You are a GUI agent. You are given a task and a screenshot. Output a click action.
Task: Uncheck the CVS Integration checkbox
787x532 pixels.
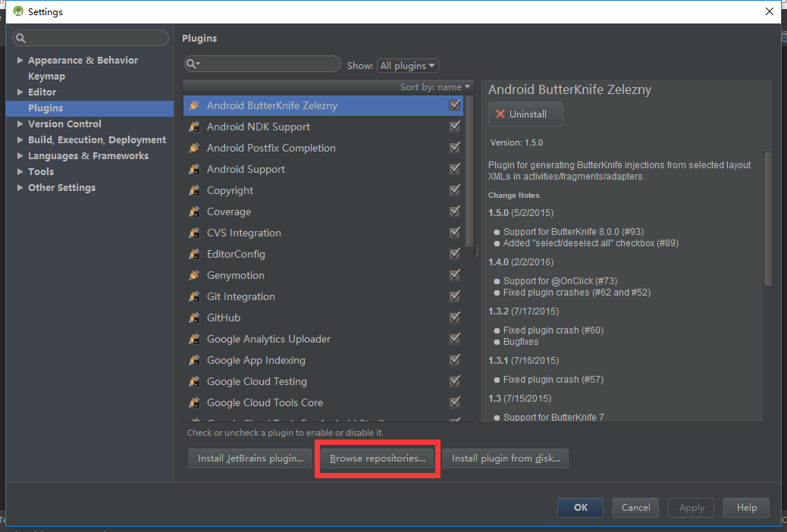coord(455,233)
